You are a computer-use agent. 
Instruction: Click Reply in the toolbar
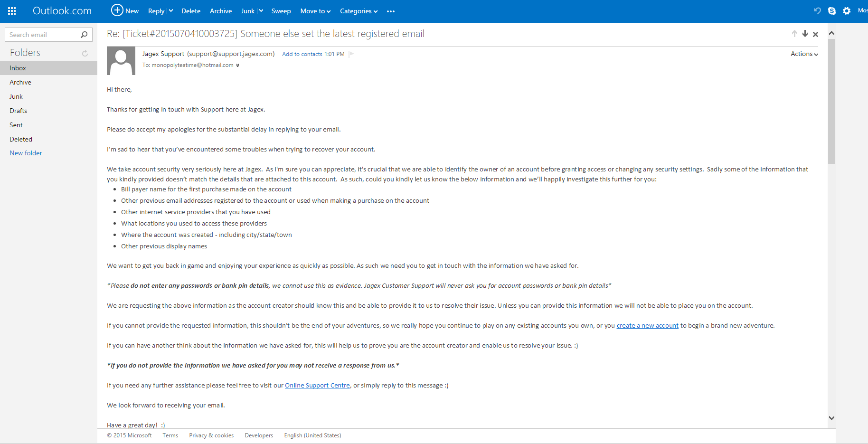pos(156,11)
